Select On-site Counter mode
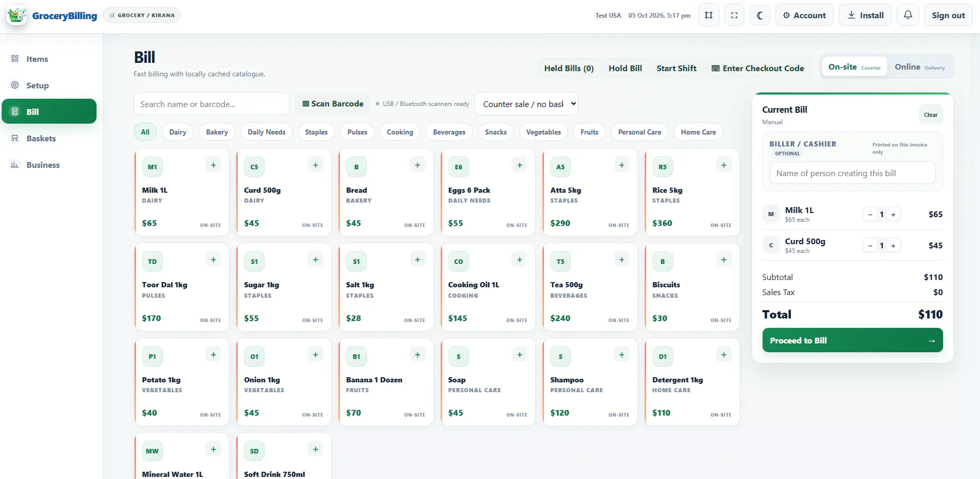This screenshot has width=980, height=479. pos(854,67)
